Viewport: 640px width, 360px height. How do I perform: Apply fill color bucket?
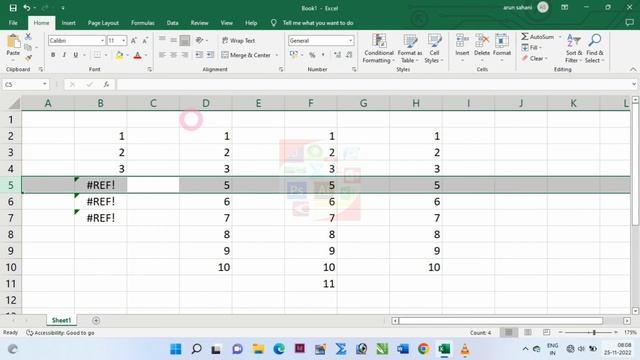click(x=119, y=55)
